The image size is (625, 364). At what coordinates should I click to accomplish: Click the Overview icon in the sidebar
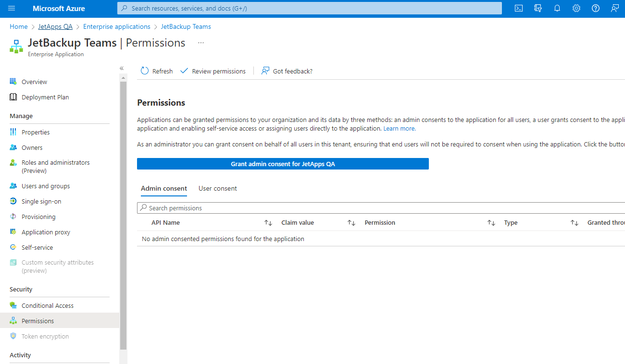point(13,82)
